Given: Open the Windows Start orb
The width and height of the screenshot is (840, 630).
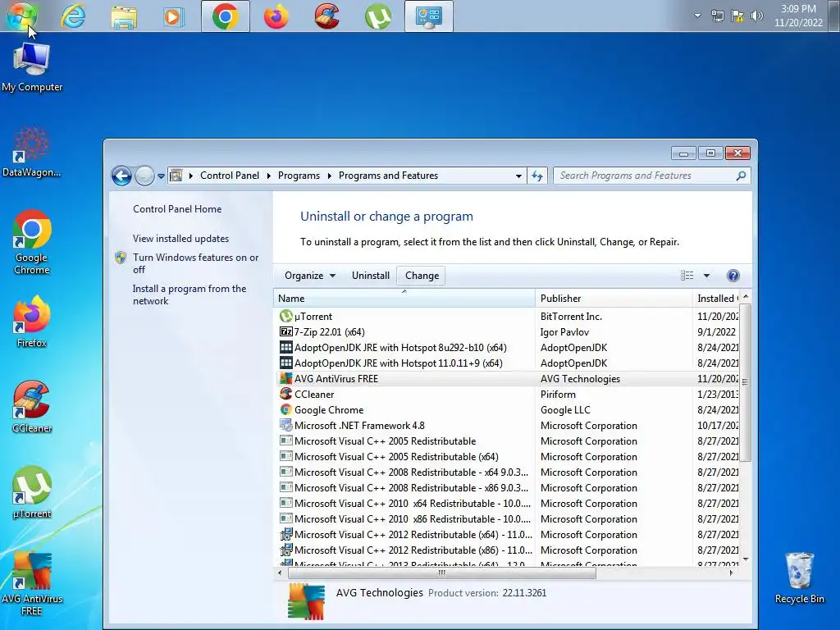Looking at the screenshot, I should [x=21, y=16].
